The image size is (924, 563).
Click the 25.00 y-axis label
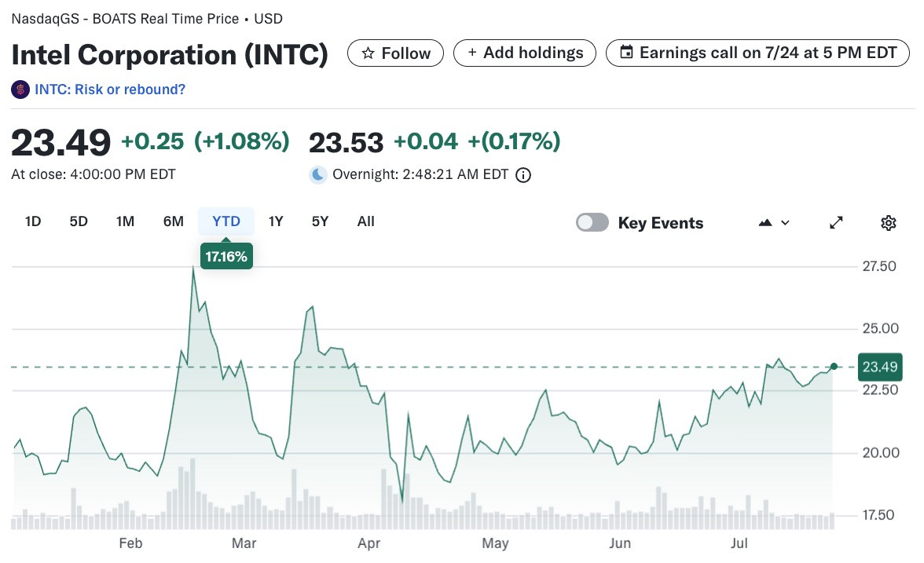pos(880,328)
